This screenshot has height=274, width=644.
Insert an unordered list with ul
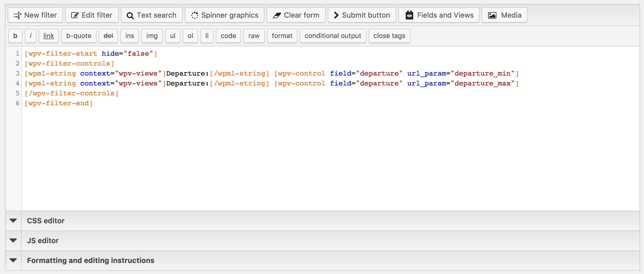pyautogui.click(x=172, y=36)
